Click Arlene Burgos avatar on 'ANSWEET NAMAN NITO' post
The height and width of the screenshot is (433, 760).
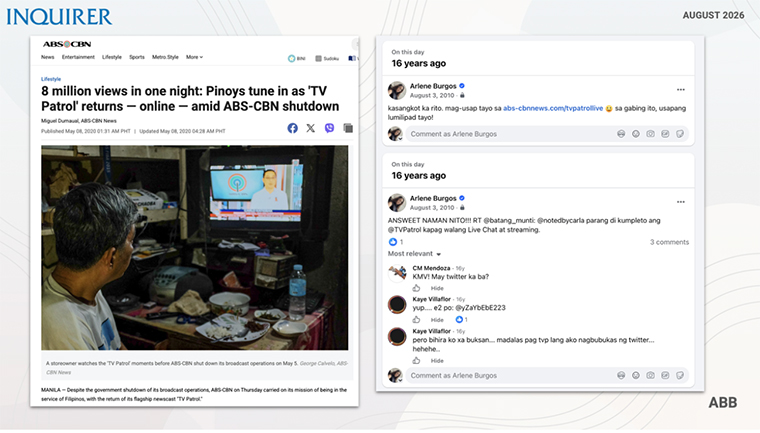[396, 202]
